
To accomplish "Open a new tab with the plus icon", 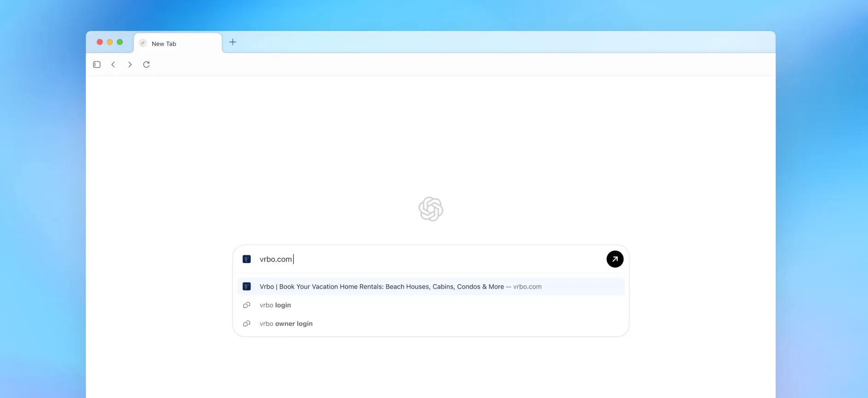I will (233, 42).
